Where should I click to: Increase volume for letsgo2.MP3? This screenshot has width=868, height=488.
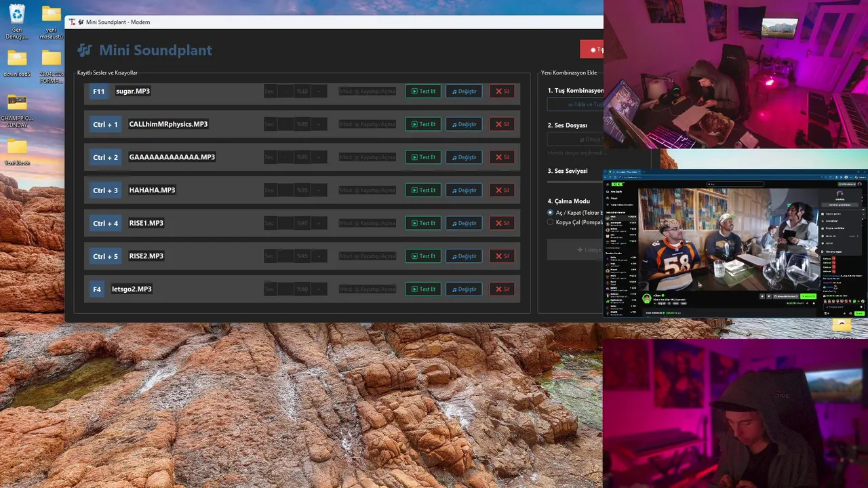[319, 289]
